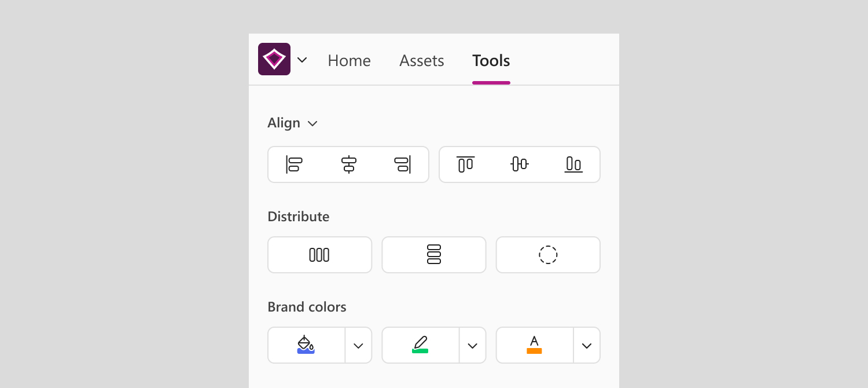
Task: Click align middle vertically icon
Action: pos(520,164)
